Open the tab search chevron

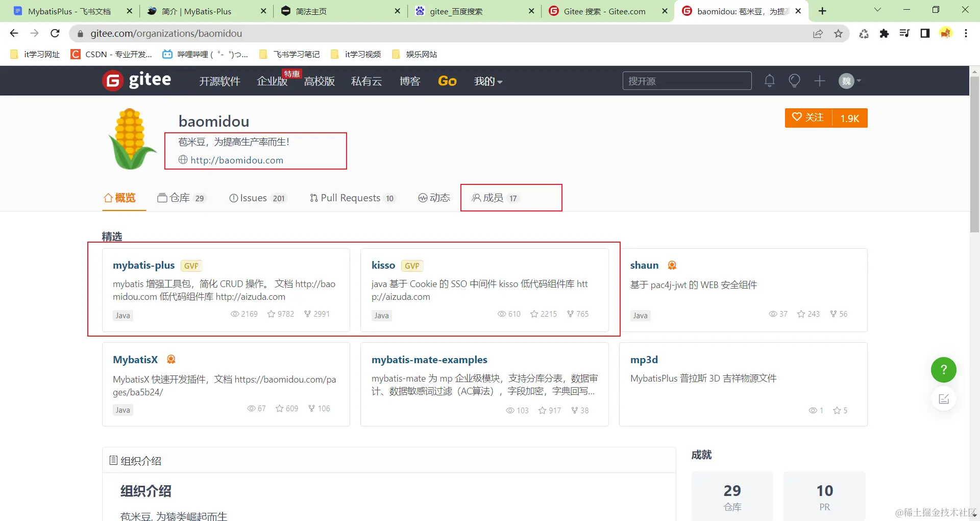[877, 10]
